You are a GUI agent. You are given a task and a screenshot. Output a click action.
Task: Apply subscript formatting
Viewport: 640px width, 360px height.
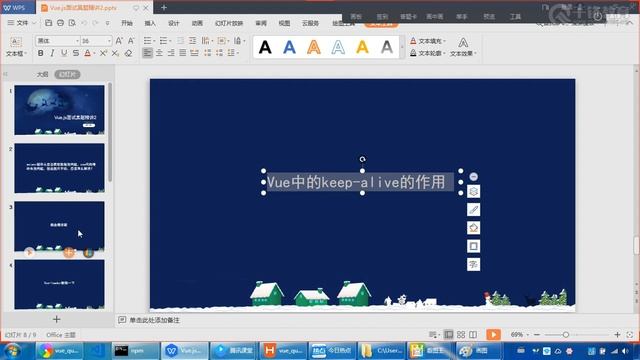click(x=116, y=53)
